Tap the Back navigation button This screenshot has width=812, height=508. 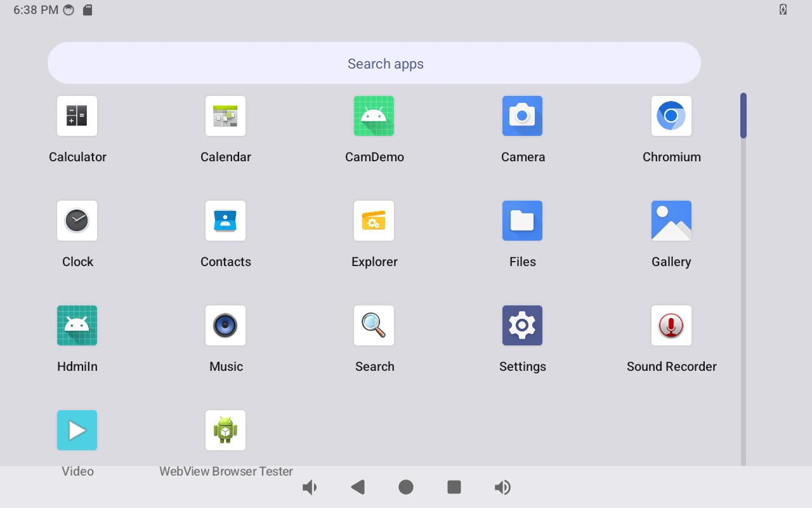coord(358,487)
